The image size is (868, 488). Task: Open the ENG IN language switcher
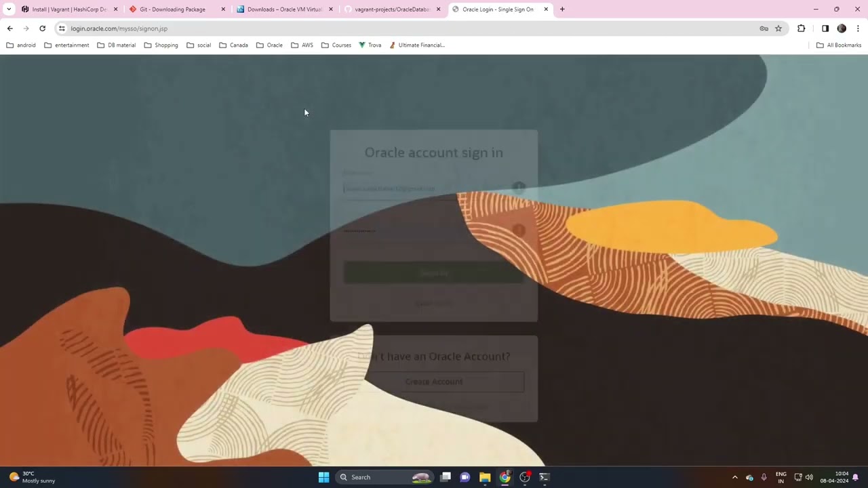pyautogui.click(x=781, y=477)
